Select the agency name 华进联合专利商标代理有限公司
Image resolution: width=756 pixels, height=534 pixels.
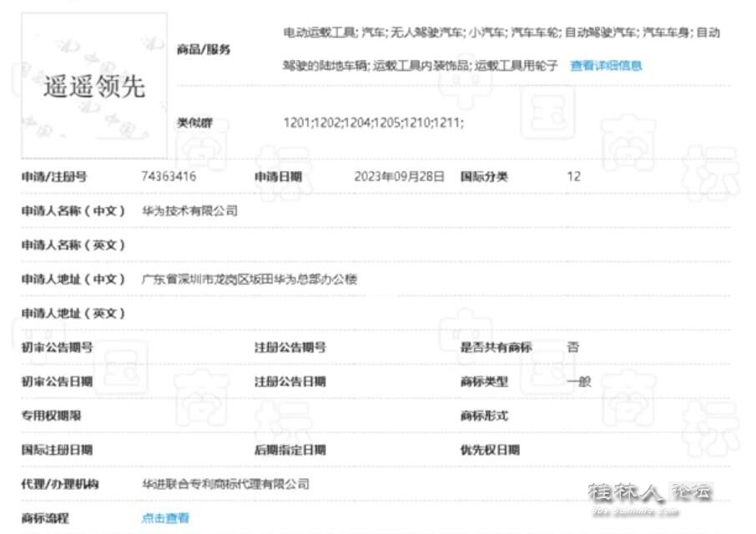225,484
